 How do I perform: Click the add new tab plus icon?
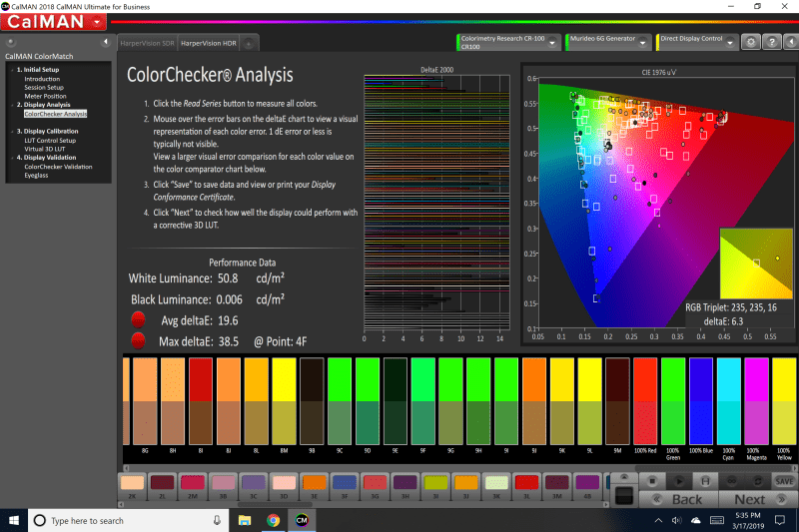click(248, 43)
